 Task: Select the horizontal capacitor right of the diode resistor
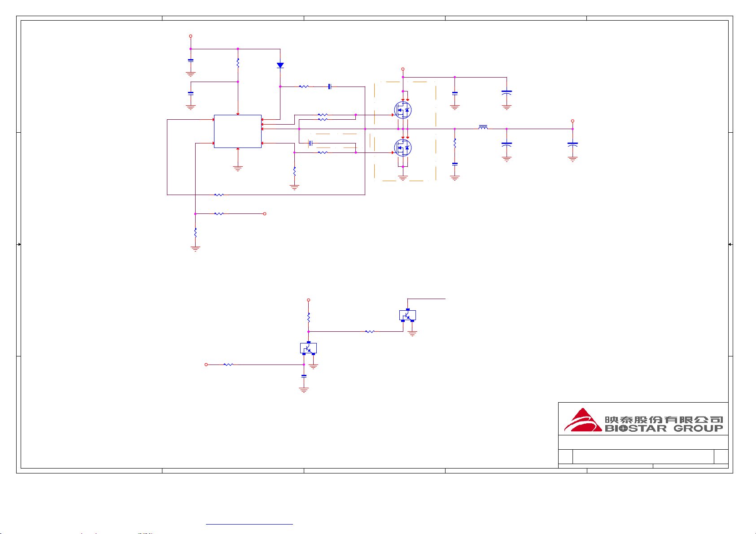330,87
